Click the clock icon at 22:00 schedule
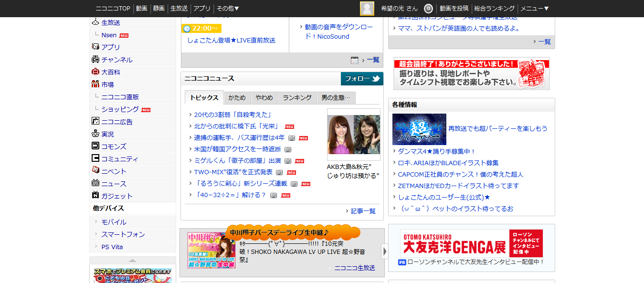The height and width of the screenshot is (283, 644). [187, 29]
